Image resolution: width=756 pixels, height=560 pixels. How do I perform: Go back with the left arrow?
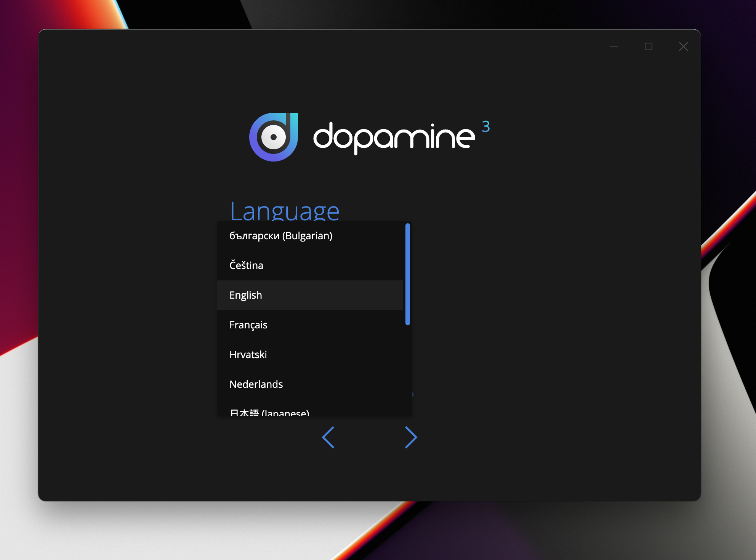point(328,437)
